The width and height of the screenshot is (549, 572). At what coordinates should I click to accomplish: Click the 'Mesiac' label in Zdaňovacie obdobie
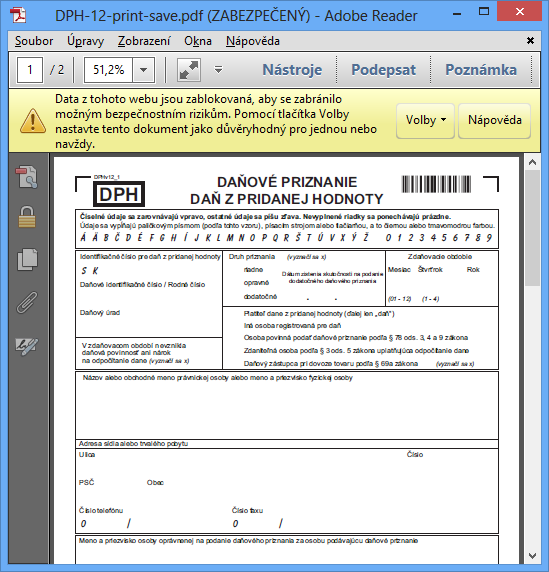399,270
